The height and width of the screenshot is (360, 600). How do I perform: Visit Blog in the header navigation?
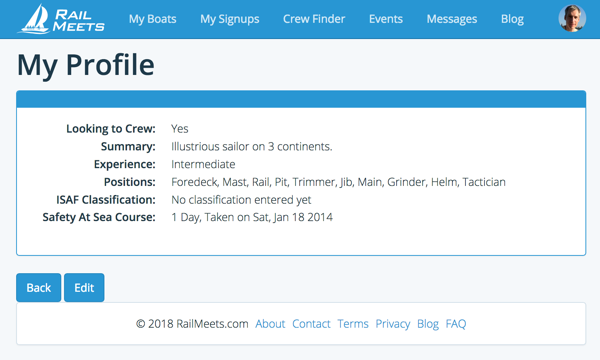(512, 19)
